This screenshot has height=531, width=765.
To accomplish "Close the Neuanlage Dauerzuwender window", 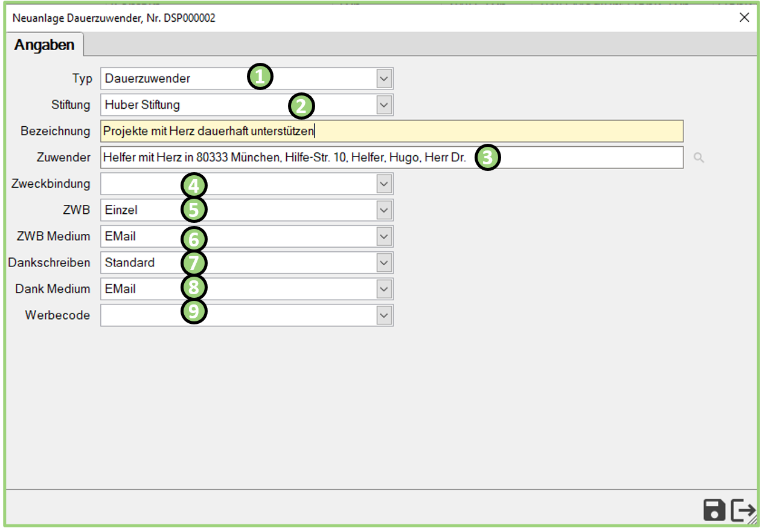I will coord(744,17).
